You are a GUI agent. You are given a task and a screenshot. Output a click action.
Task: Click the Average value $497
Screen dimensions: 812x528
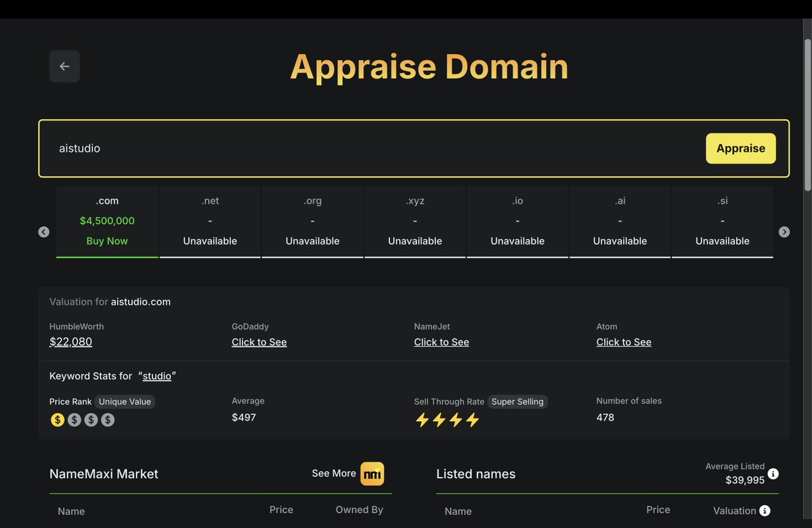(244, 417)
